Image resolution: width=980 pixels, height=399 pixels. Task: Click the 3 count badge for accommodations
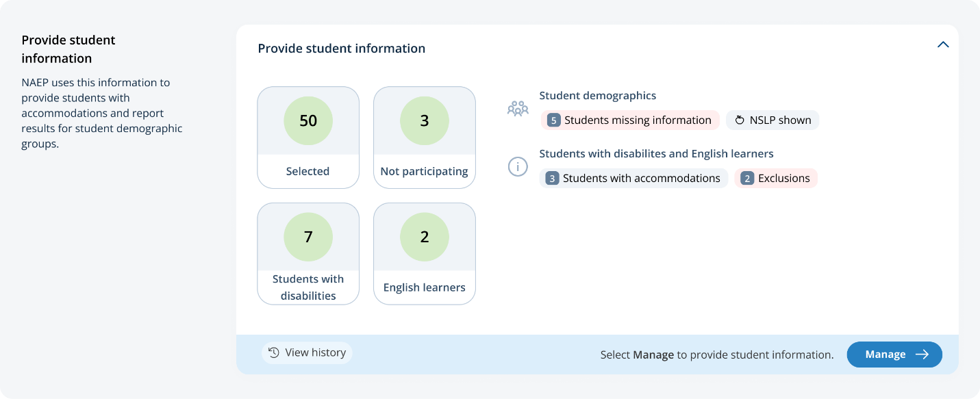pyautogui.click(x=552, y=179)
